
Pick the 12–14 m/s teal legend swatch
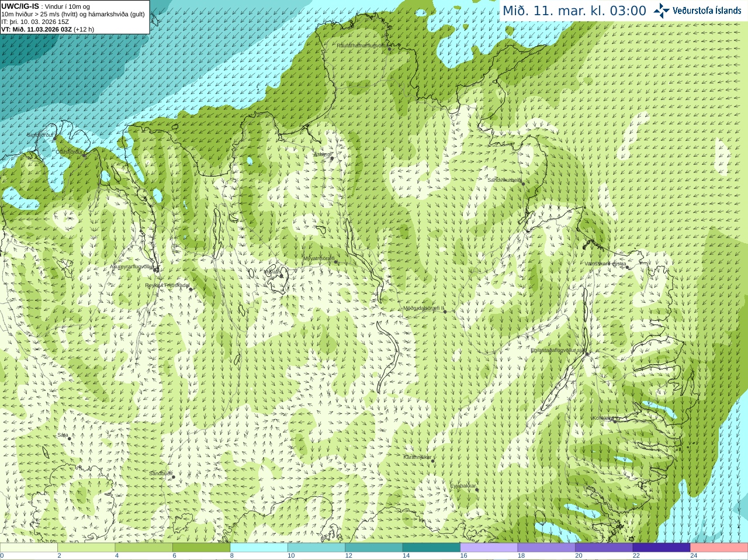374,548
